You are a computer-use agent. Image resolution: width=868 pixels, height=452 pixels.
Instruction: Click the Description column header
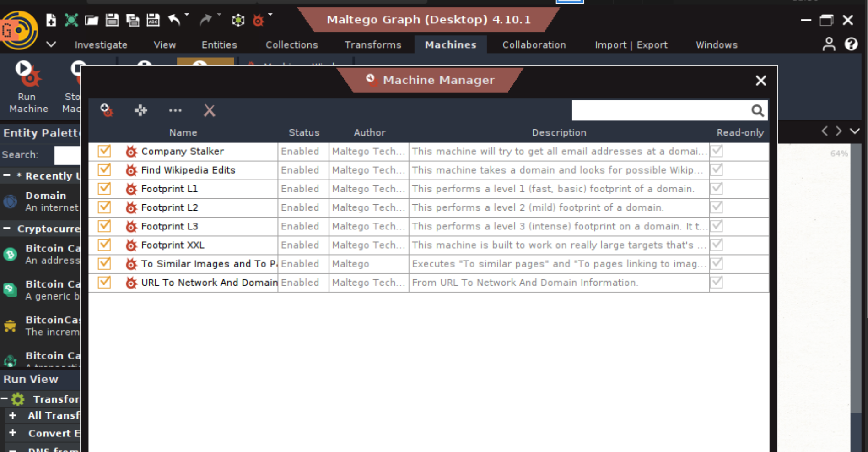tap(559, 132)
